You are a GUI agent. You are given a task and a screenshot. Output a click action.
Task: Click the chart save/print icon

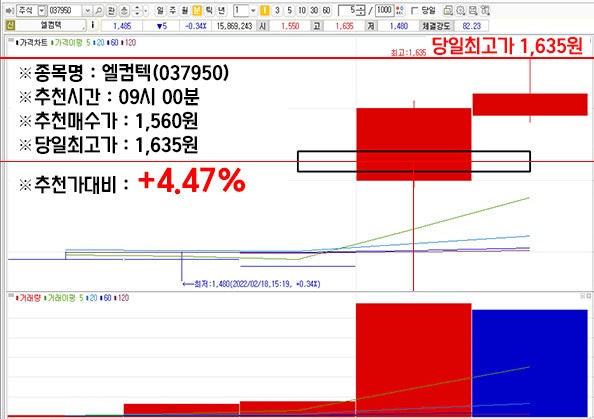[x=473, y=11]
